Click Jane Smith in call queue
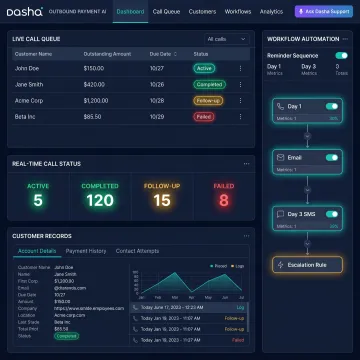Viewport: 360px width, 360px height. 29,85
